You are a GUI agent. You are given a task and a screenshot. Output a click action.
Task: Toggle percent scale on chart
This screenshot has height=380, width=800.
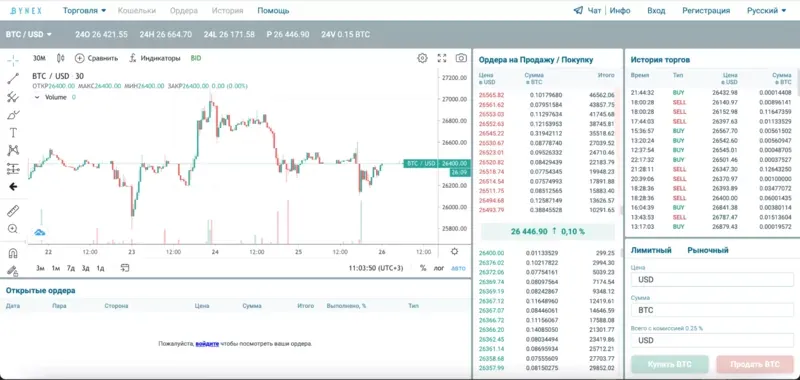point(423,268)
